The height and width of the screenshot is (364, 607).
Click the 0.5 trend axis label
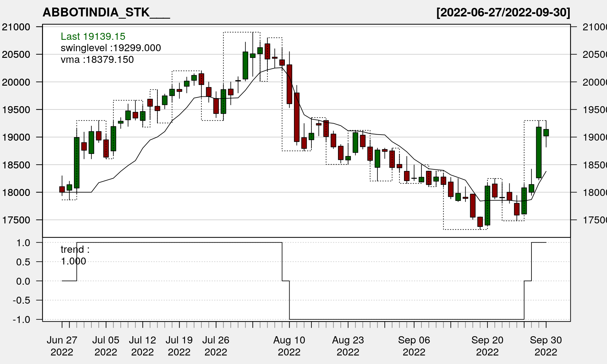click(23, 262)
